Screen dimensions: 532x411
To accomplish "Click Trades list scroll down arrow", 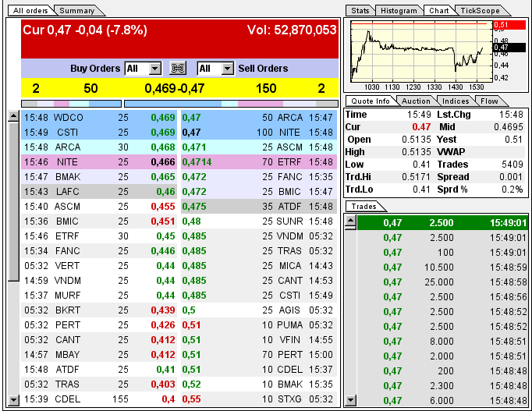I will 350,400.
